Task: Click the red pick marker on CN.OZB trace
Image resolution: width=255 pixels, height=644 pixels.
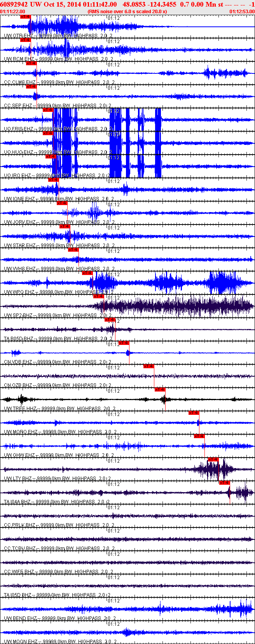Action: coord(149,366)
